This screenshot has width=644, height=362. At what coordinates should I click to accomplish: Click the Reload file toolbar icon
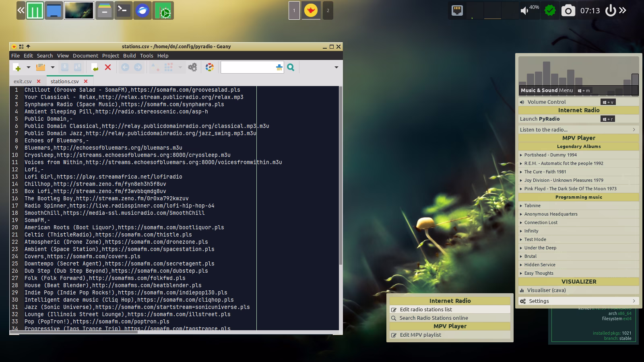(x=95, y=67)
